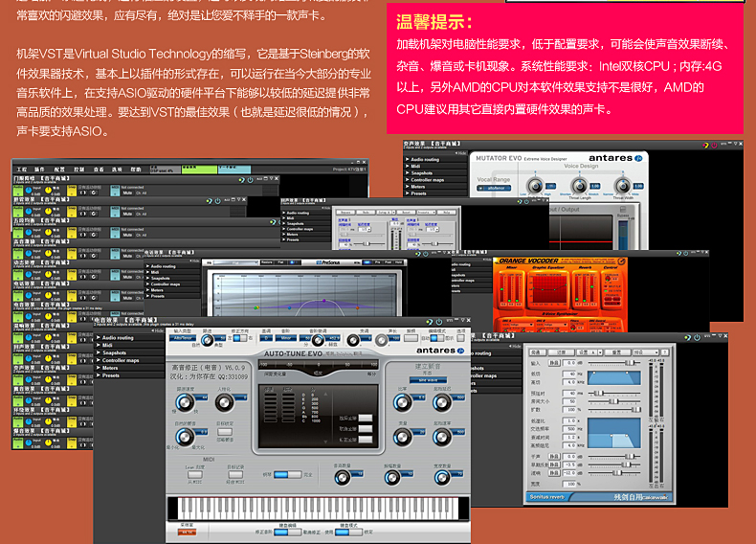This screenshot has width=756, height=544.
Task: Click the pitch amount knob in Auto-Tune EVO
Action: coord(342,478)
